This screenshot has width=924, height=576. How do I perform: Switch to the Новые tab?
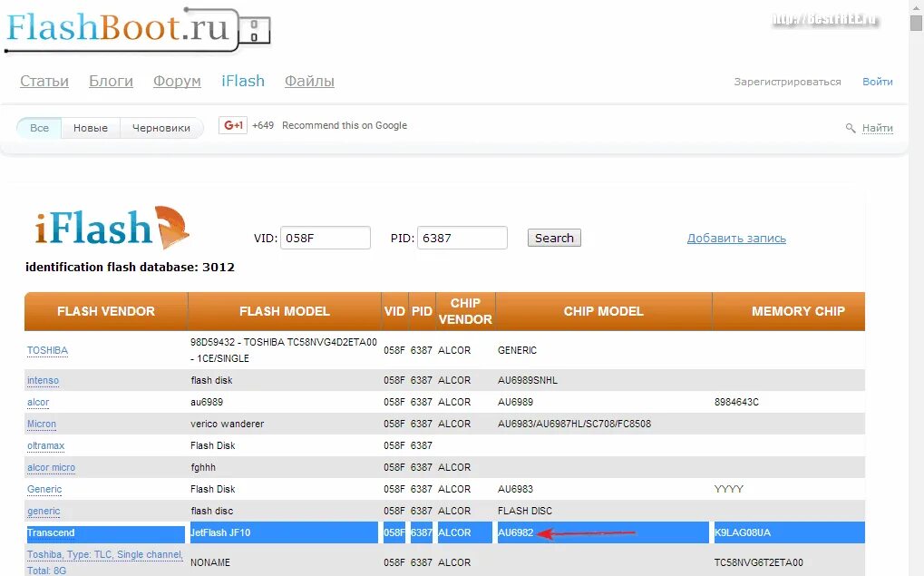point(90,128)
